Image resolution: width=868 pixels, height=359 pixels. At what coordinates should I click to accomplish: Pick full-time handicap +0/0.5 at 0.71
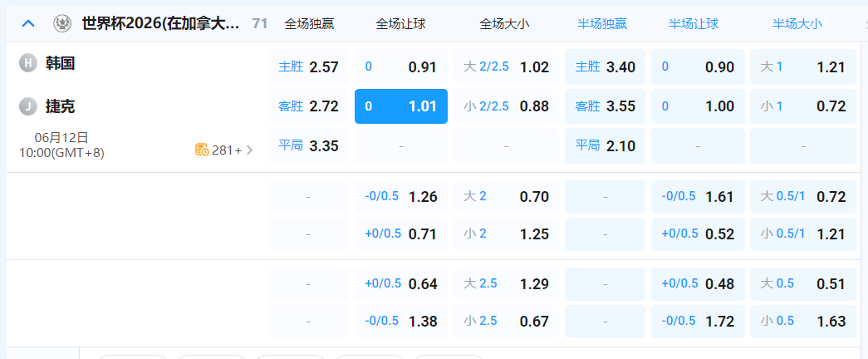pos(401,234)
